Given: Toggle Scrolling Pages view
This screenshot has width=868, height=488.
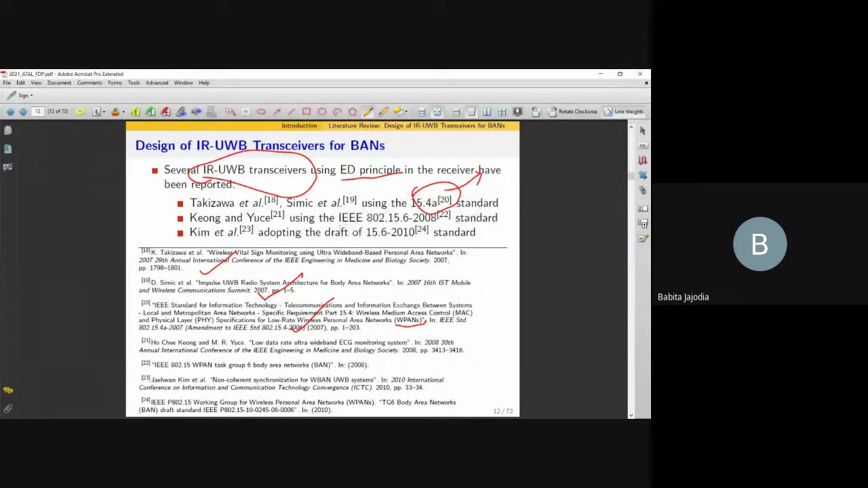Looking at the screenshot, I should pyautogui.click(x=422, y=112).
